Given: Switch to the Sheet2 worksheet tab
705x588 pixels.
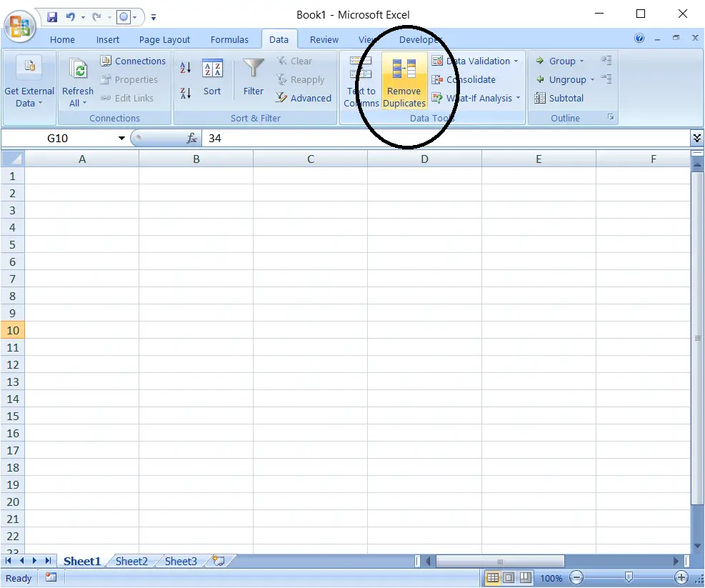Looking at the screenshot, I should pyautogui.click(x=131, y=562).
